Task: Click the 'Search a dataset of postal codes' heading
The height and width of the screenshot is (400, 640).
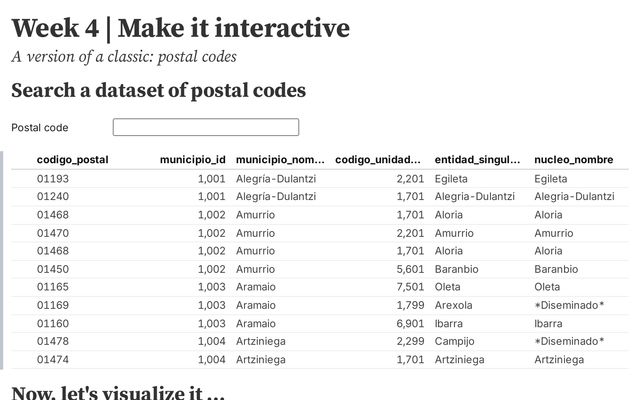Action: click(158, 91)
